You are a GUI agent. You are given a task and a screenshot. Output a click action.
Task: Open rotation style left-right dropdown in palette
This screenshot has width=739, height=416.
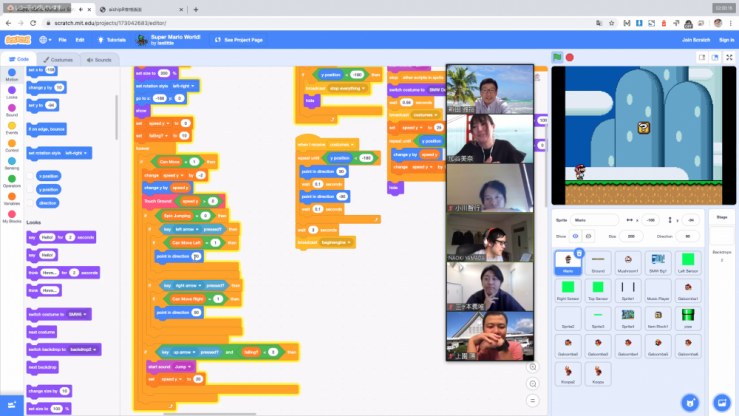tap(76, 153)
